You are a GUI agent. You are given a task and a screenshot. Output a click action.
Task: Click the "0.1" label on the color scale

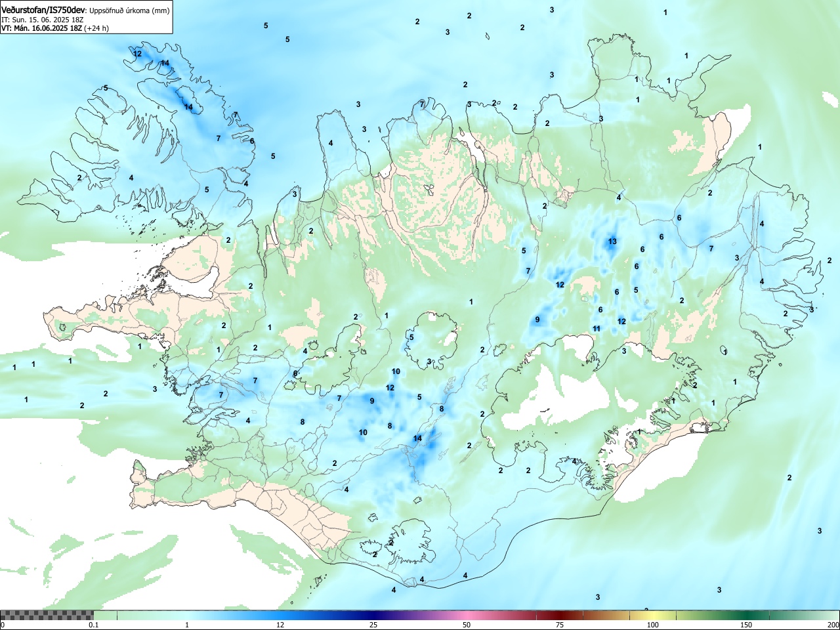(x=94, y=625)
